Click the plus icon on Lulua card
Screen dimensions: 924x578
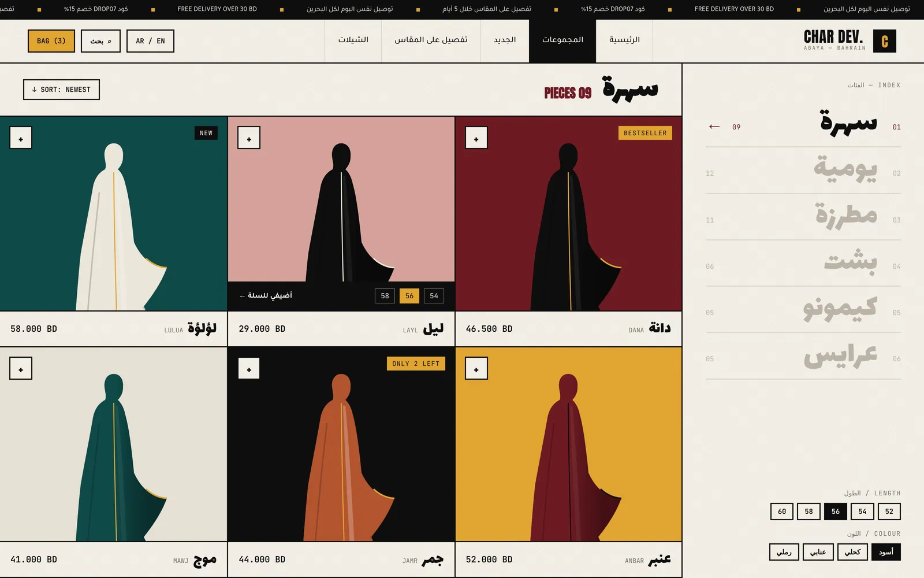coord(21,138)
